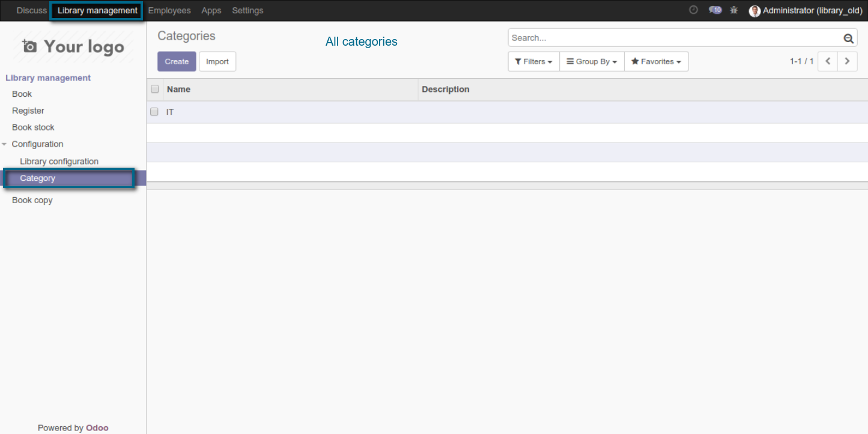Open the Settings menu
The image size is (868, 434).
[x=247, y=11]
